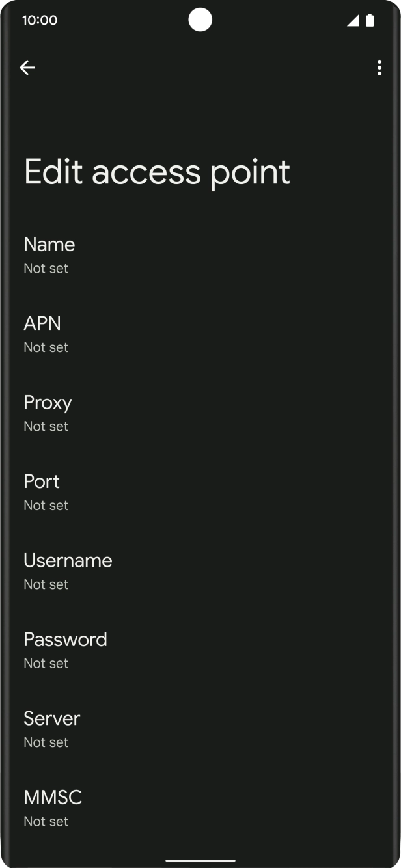Image resolution: width=401 pixels, height=868 pixels.
Task: Tap the battery status icon
Action: click(370, 21)
